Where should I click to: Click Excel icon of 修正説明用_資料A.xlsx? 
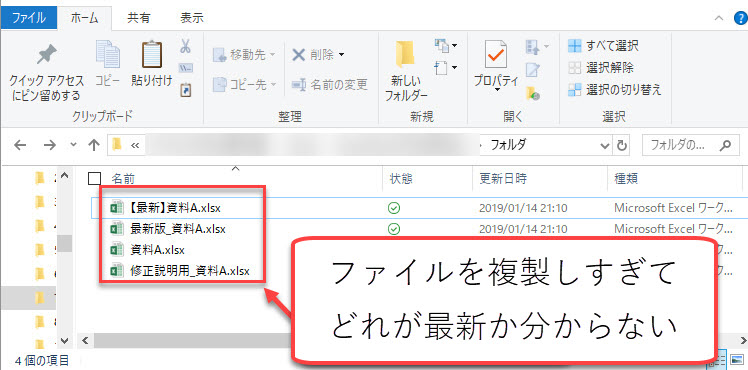[117, 271]
